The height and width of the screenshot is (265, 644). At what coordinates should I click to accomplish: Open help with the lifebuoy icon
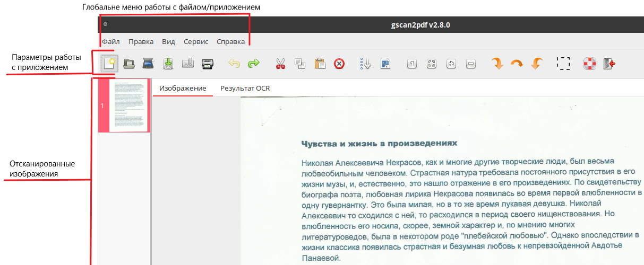[x=589, y=64]
